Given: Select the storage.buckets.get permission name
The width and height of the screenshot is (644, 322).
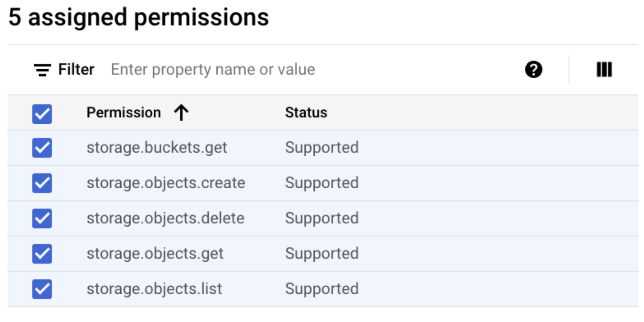Looking at the screenshot, I should pos(157,148).
